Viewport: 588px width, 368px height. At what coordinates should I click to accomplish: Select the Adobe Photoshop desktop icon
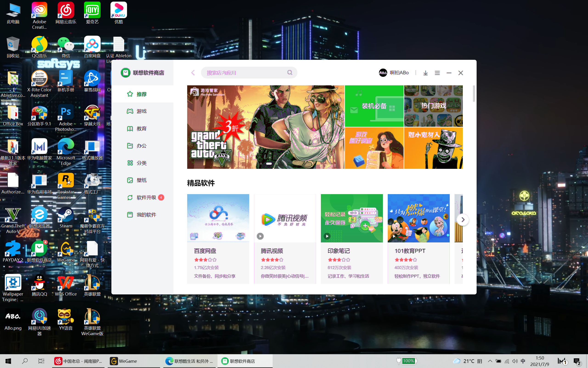pyautogui.click(x=66, y=118)
